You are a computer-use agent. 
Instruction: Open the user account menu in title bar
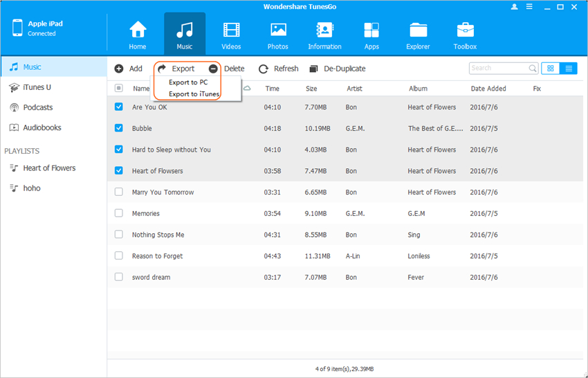coord(515,6)
